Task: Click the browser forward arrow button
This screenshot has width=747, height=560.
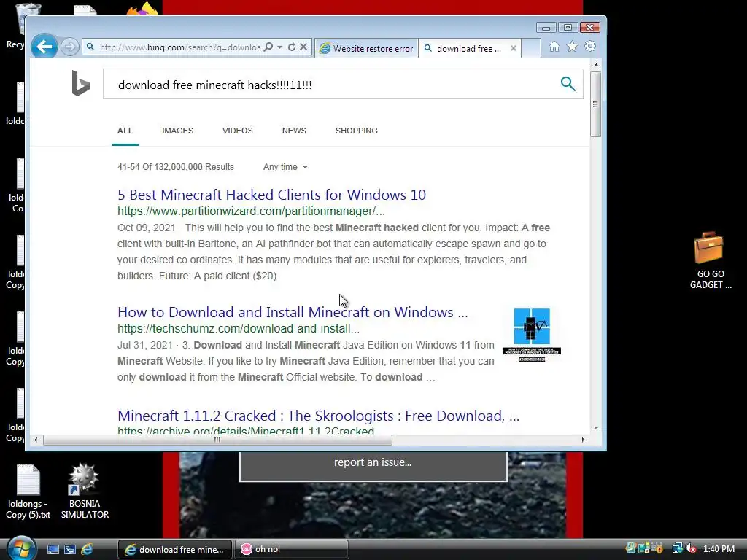Action: pyautogui.click(x=69, y=47)
